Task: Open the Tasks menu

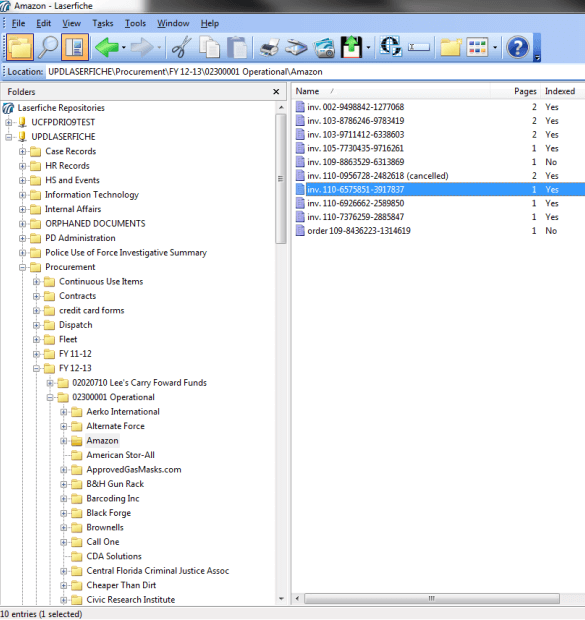Action: pyautogui.click(x=103, y=23)
